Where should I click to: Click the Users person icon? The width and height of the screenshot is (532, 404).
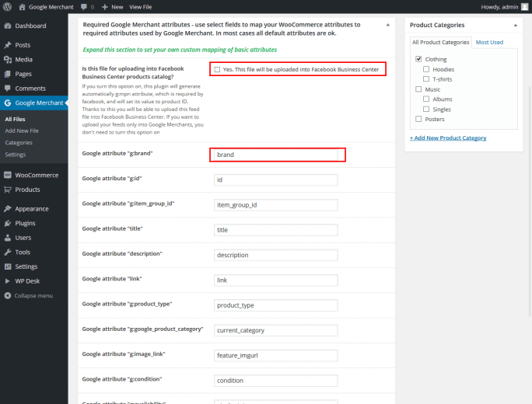[x=8, y=238]
